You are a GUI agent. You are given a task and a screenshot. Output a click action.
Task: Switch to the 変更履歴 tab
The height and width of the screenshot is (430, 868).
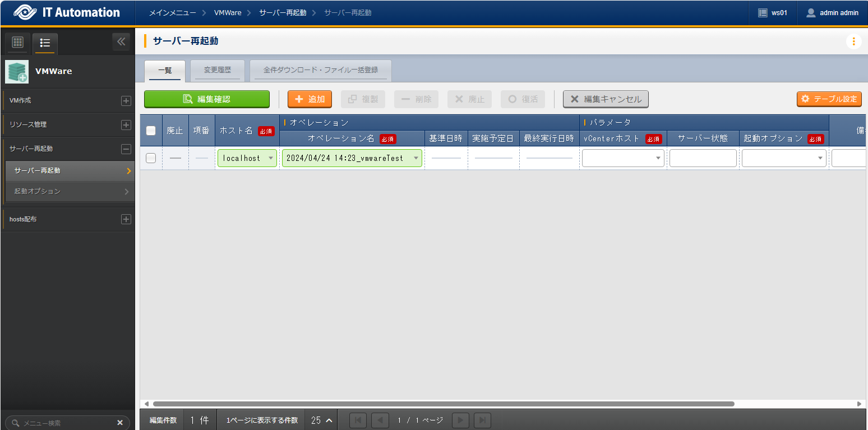pyautogui.click(x=217, y=70)
